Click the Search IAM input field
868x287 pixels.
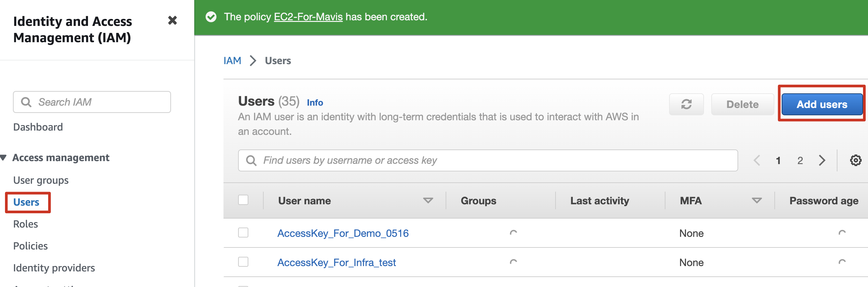click(x=92, y=102)
